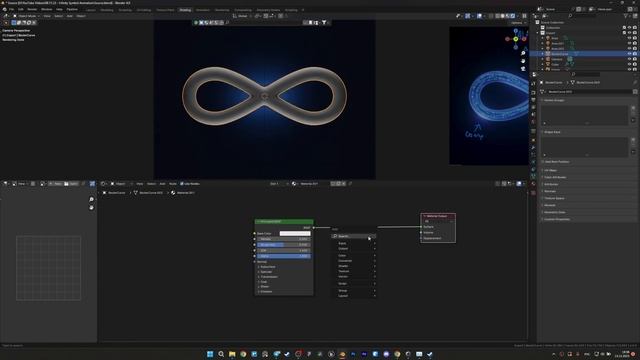The width and height of the screenshot is (640, 360).
Task: Click the Metallic slider on Principled BSDF
Action: point(284,239)
